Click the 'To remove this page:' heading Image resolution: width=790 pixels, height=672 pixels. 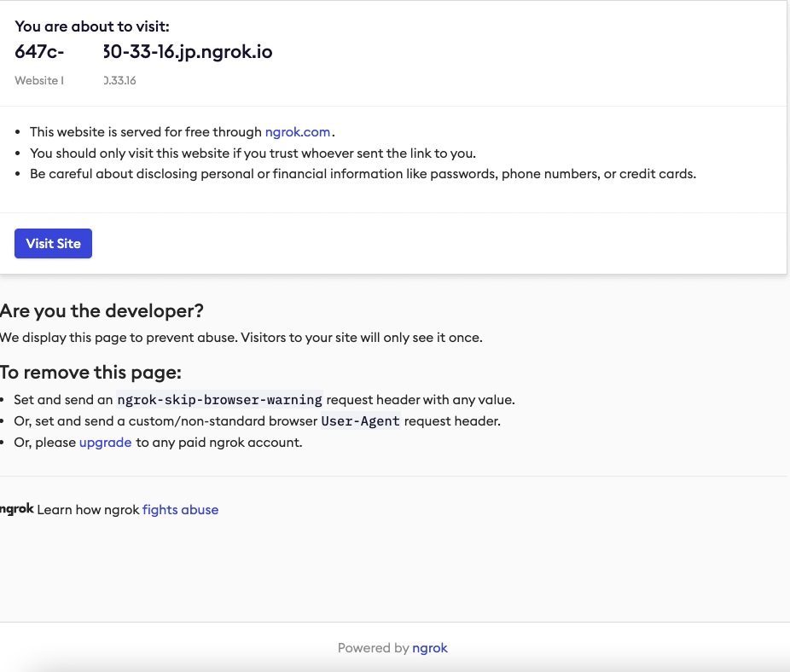(90, 373)
